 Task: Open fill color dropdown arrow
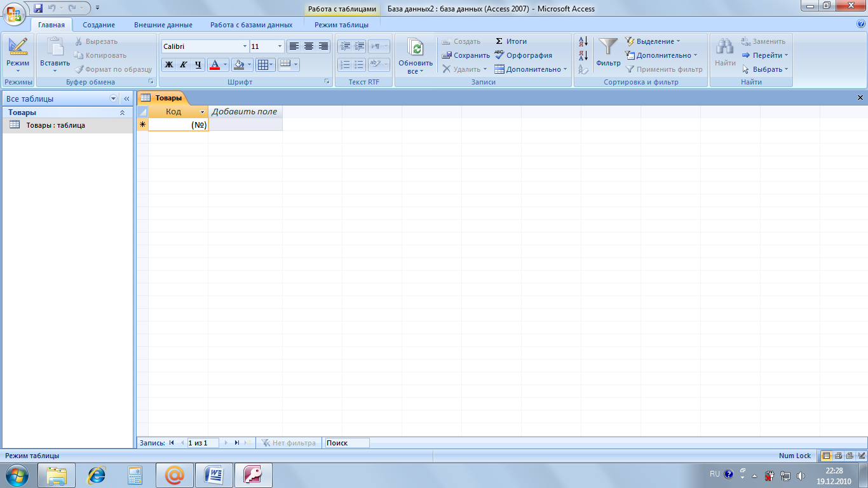(x=250, y=65)
